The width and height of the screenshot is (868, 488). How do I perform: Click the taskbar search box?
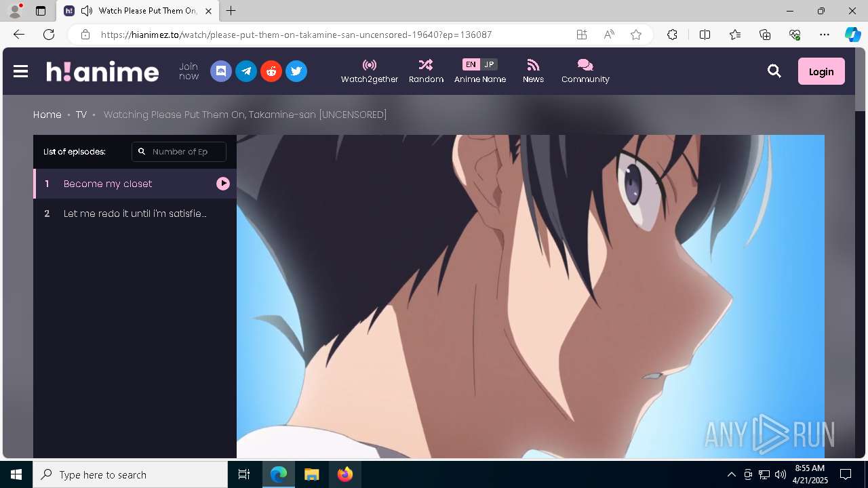(130, 474)
